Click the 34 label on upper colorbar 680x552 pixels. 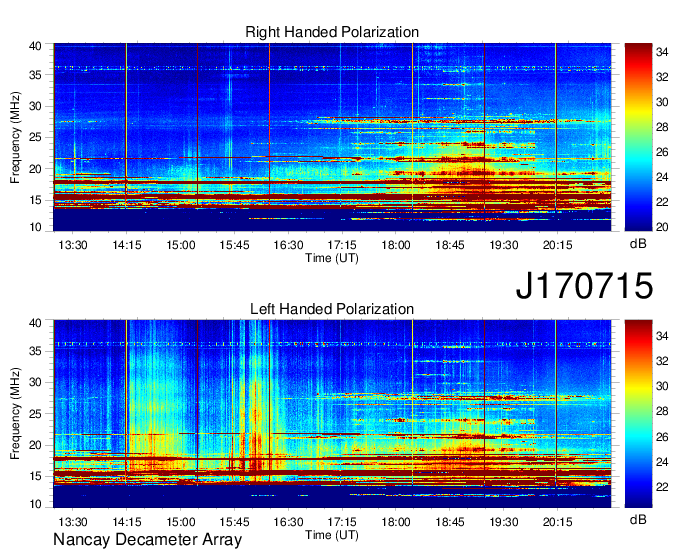pyautogui.click(x=662, y=52)
